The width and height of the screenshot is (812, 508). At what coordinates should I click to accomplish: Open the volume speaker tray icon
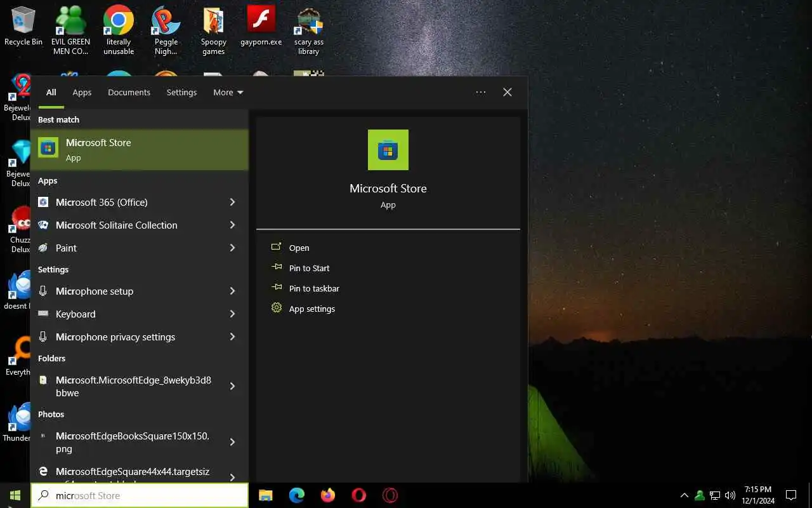coord(730,495)
